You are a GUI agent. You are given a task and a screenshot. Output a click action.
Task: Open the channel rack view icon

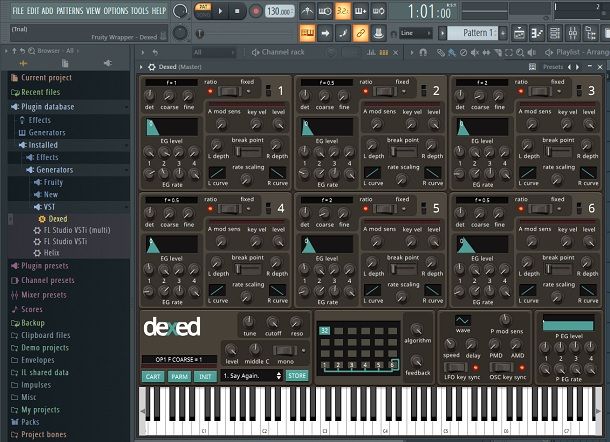pyautogui.click(x=555, y=33)
